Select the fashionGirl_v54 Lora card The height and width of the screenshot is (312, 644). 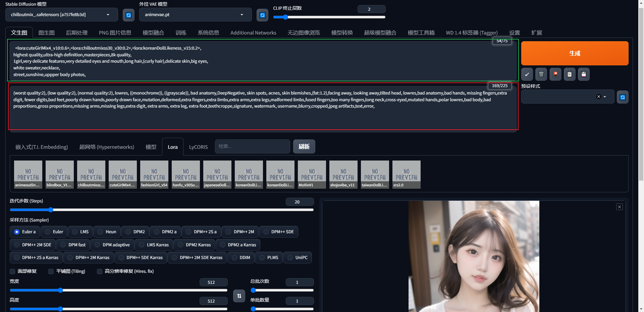pyautogui.click(x=154, y=175)
